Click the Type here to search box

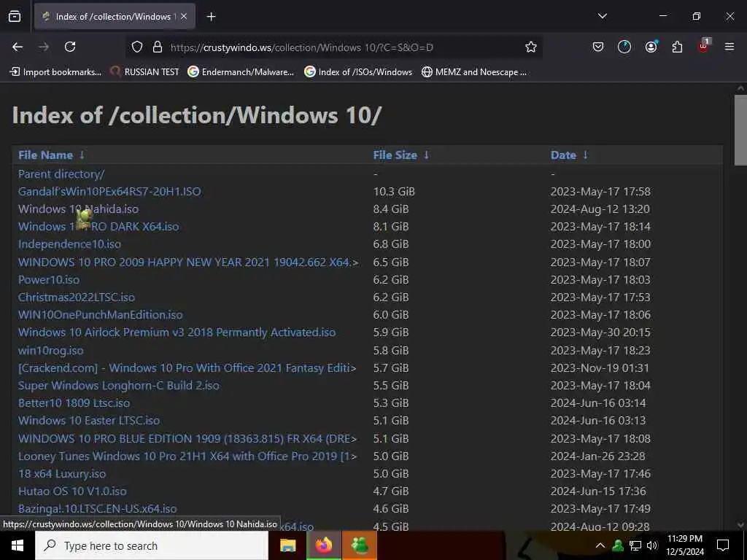click(152, 545)
